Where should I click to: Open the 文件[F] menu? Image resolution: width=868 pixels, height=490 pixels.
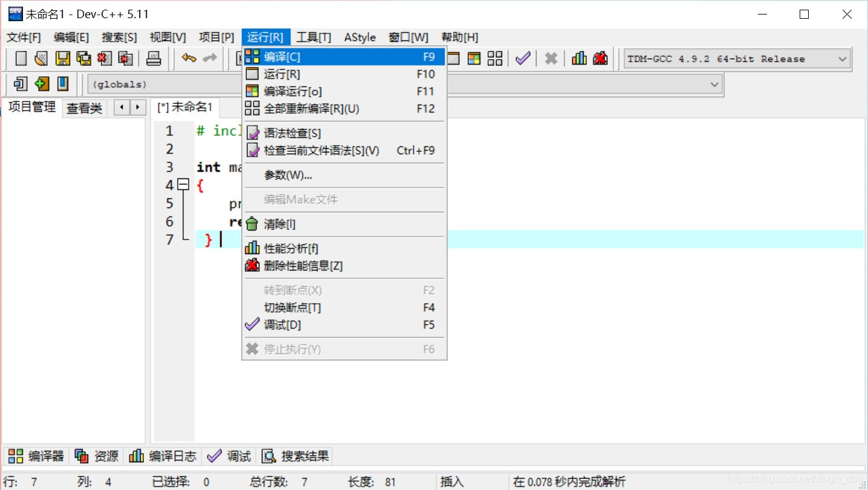tap(24, 38)
